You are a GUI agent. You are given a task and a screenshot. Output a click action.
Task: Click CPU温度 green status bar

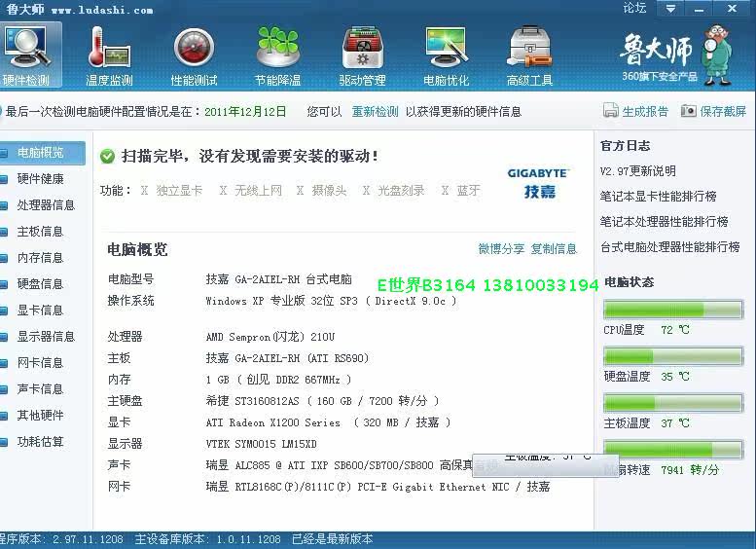coord(672,310)
